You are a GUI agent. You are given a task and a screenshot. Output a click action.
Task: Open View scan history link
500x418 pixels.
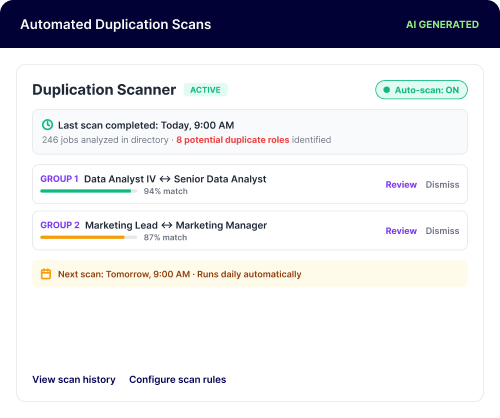(74, 380)
